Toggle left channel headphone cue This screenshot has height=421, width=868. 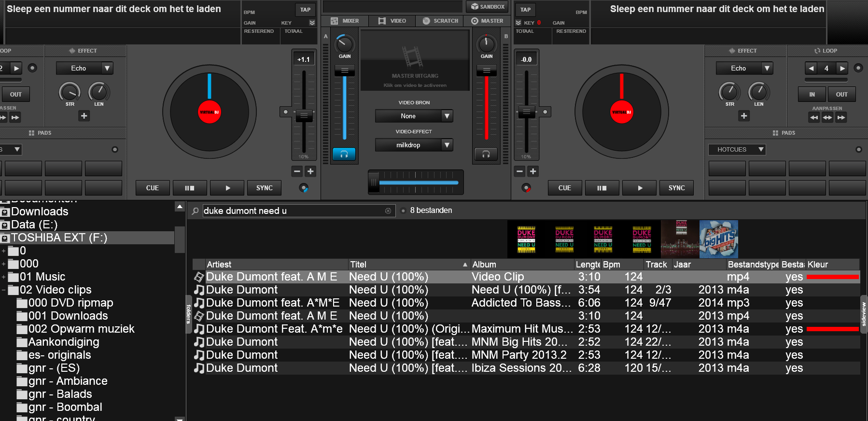coord(344,154)
